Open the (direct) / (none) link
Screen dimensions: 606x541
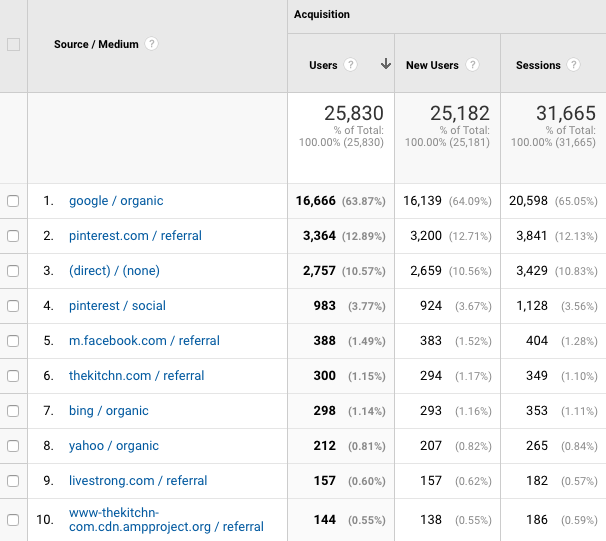point(114,271)
